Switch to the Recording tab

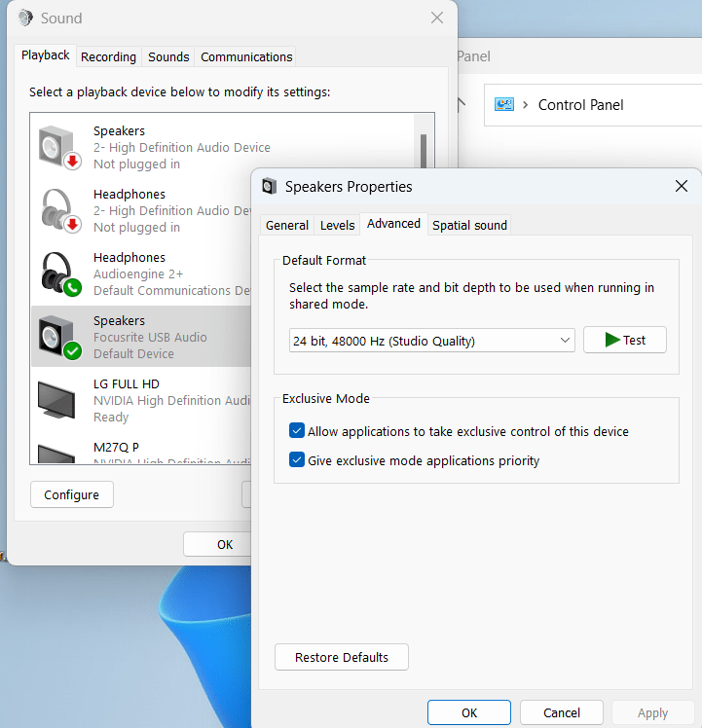109,57
